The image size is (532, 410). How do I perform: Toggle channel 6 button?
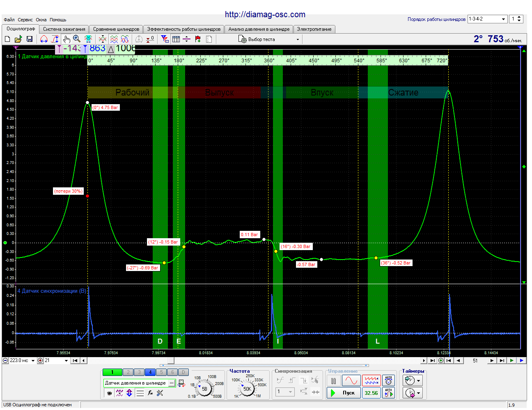click(x=172, y=372)
